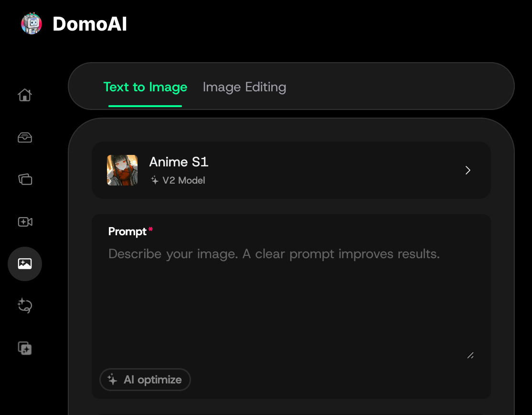Click the sparkle loop icon in sidebar

(x=25, y=306)
